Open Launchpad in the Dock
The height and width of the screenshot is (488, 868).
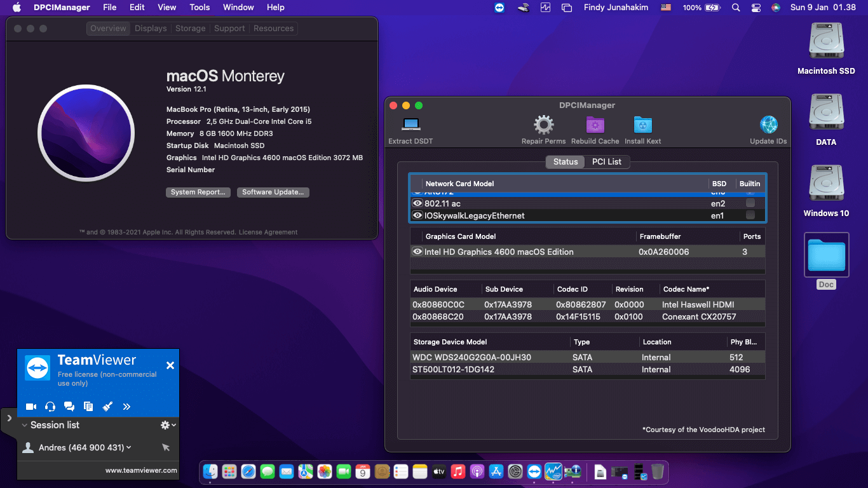(x=229, y=471)
